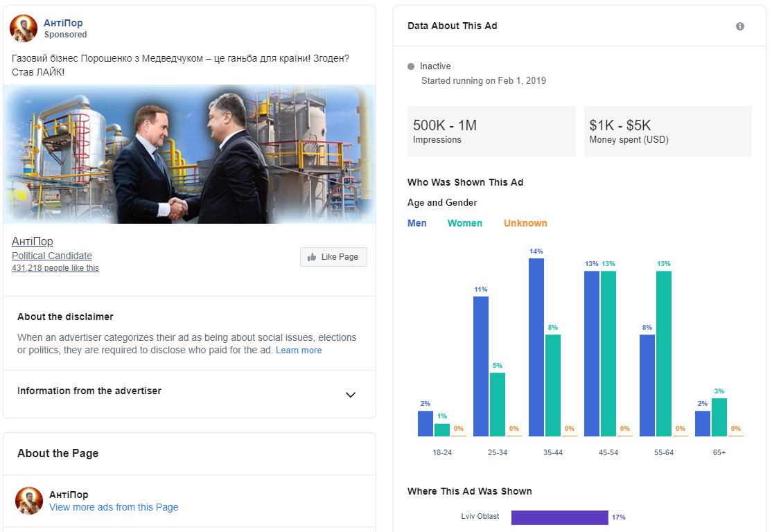Click the Sponsored label under the page name

[x=65, y=35]
